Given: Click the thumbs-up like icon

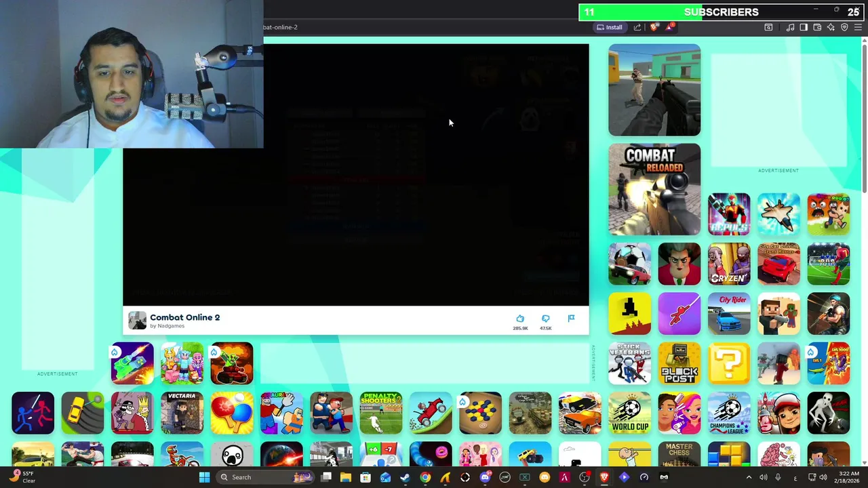Looking at the screenshot, I should pyautogui.click(x=520, y=319).
